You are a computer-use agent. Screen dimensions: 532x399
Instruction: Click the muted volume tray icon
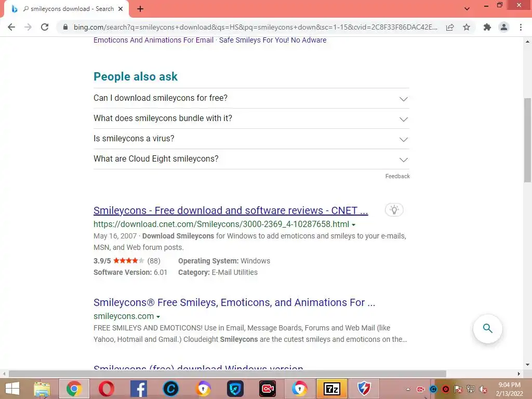tap(483, 389)
